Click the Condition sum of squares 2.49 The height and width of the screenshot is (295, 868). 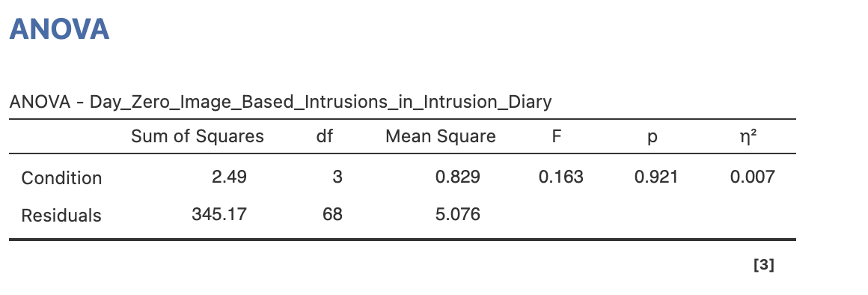229,177
